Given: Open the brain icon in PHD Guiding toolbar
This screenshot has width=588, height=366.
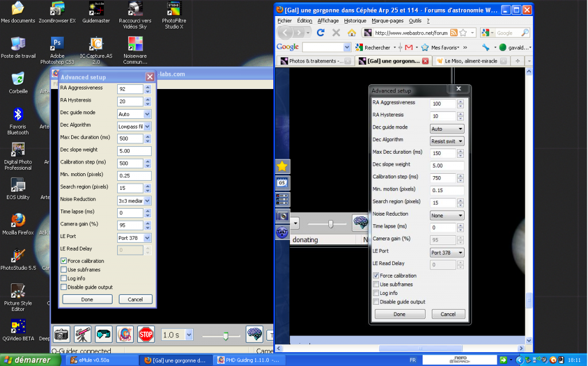Looking at the screenshot, I should coord(254,334).
